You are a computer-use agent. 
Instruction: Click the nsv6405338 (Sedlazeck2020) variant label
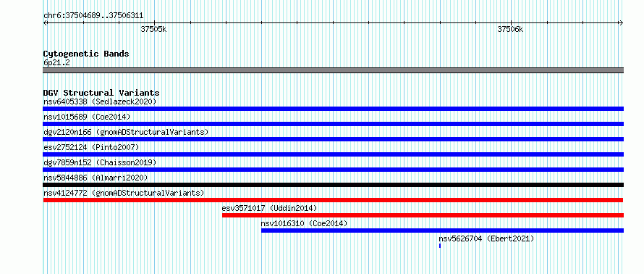click(100, 101)
